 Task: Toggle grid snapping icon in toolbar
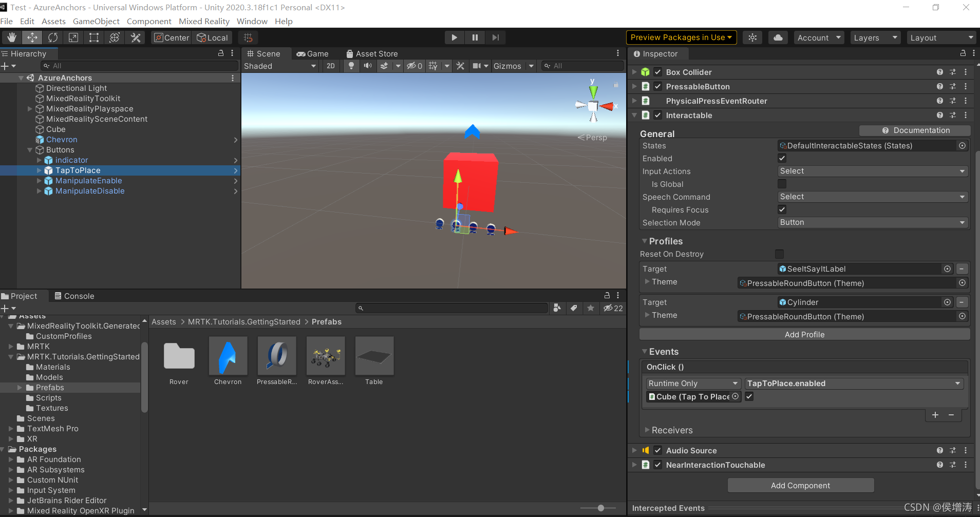[248, 37]
